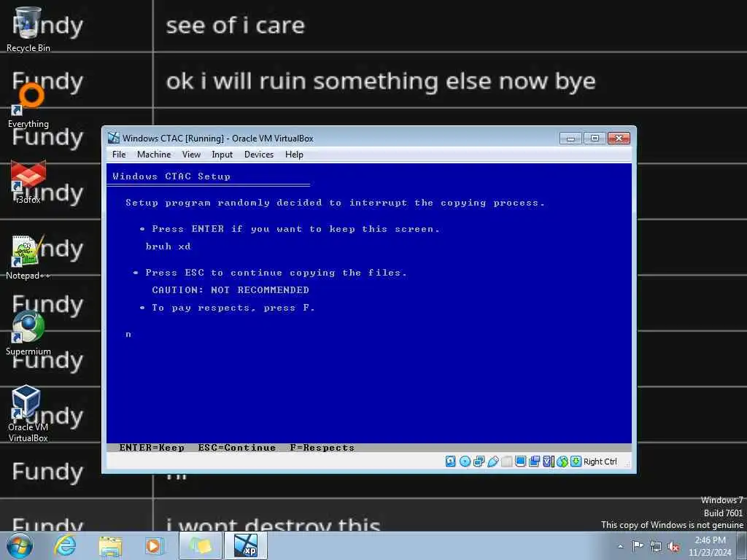Click the Action Center flag tray icon

point(638,545)
